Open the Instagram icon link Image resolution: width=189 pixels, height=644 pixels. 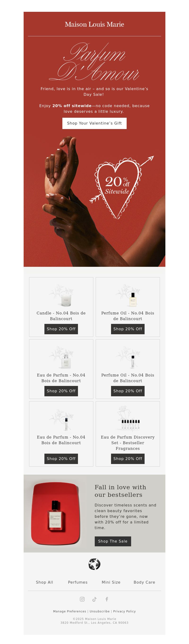click(x=82, y=599)
